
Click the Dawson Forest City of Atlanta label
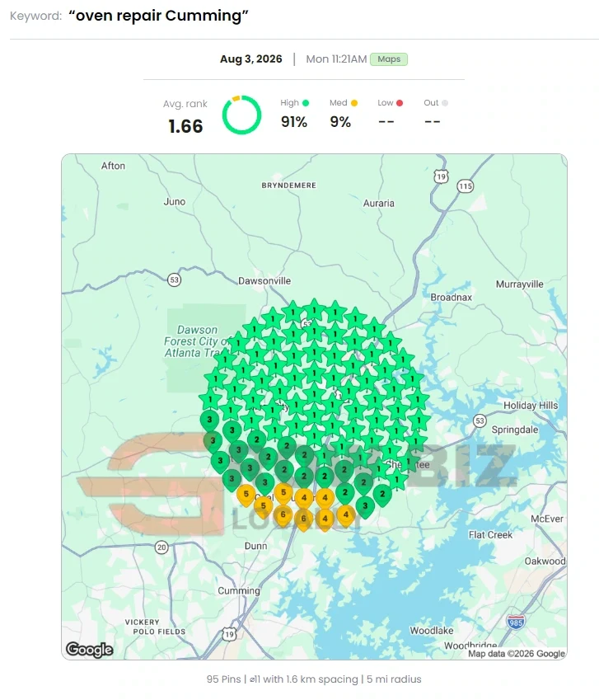tap(195, 341)
